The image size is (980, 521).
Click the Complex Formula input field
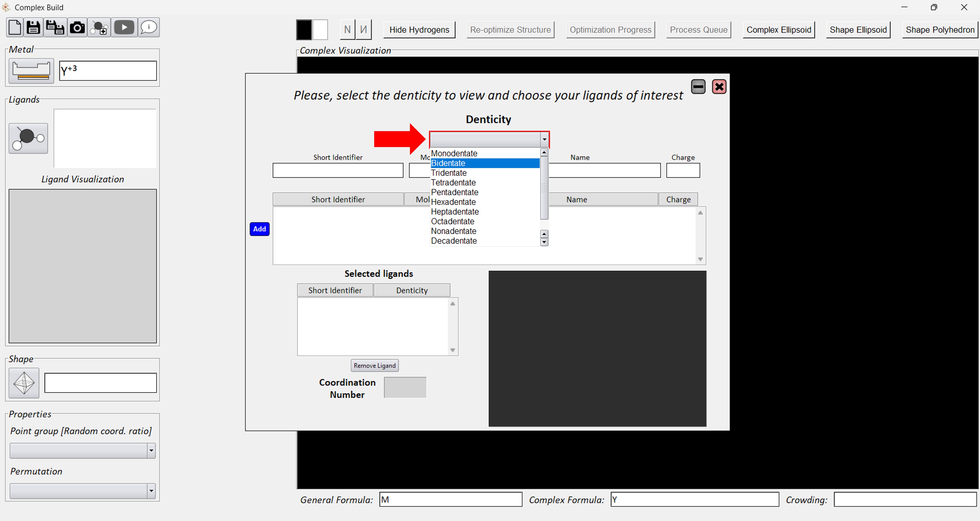(694, 500)
